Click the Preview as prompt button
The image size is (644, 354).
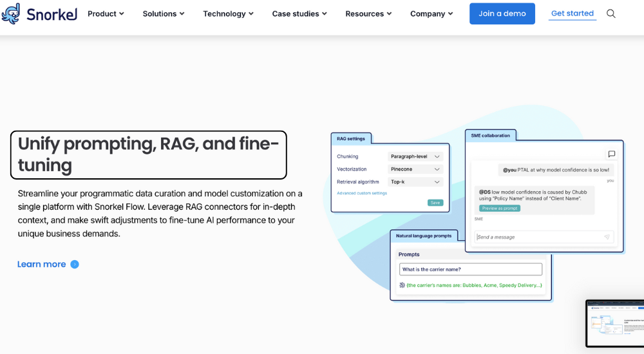tap(500, 208)
